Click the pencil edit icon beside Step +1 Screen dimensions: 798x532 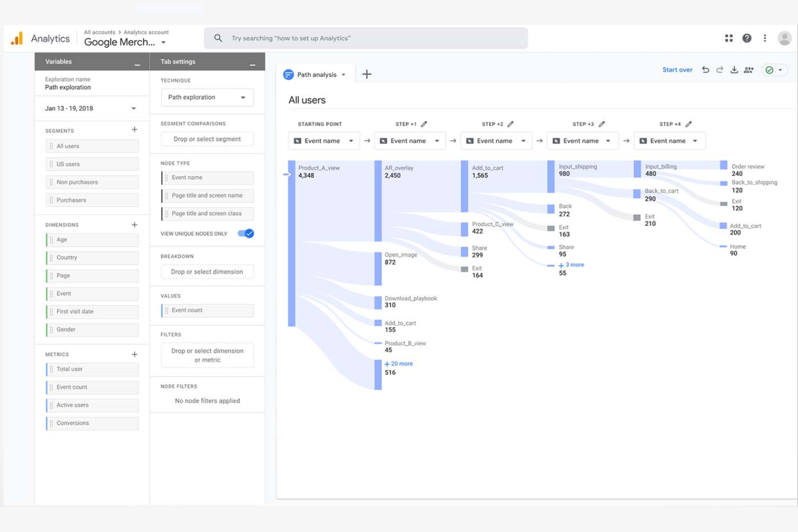pyautogui.click(x=425, y=123)
